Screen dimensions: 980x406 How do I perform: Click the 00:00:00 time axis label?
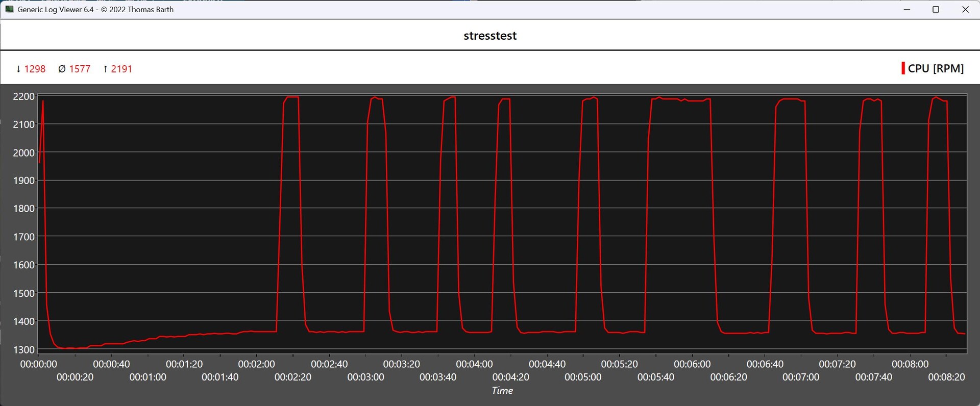pos(39,364)
